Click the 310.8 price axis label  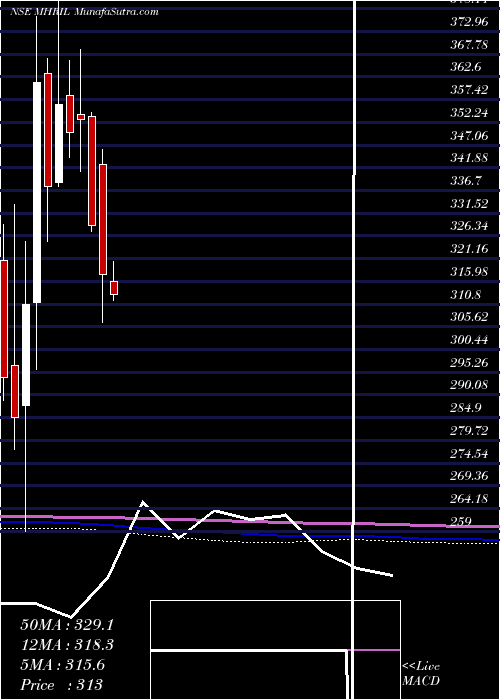coord(466,294)
